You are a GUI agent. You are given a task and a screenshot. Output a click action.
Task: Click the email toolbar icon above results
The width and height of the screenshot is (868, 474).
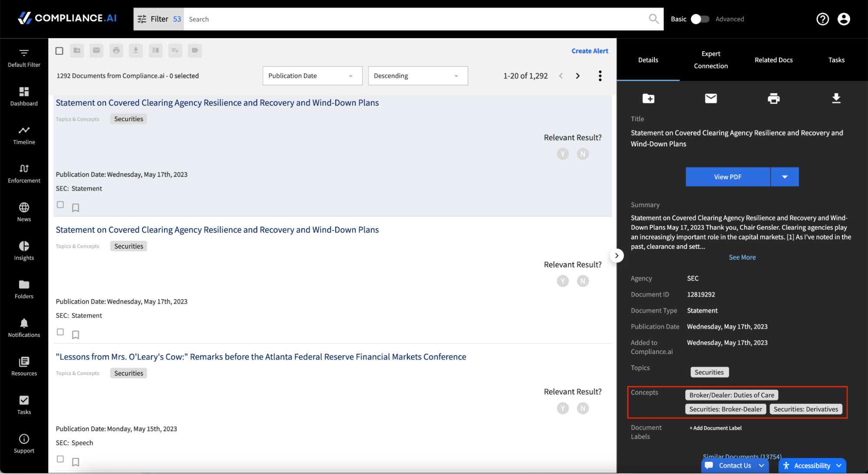point(96,50)
